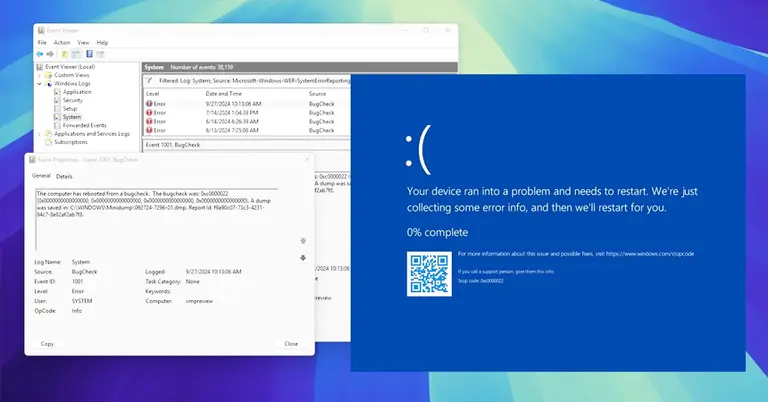Click the Date and Time column header
This screenshot has width=768, height=402.
coord(223,94)
